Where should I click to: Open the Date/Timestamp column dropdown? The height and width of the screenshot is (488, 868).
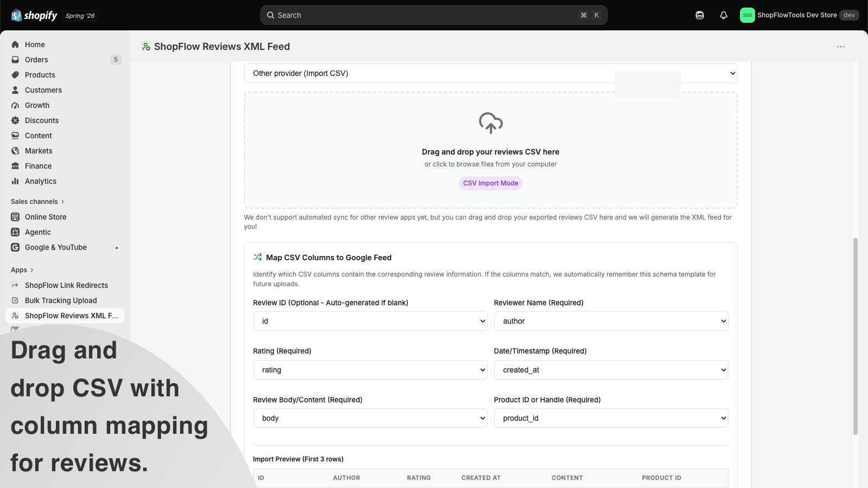coord(611,370)
